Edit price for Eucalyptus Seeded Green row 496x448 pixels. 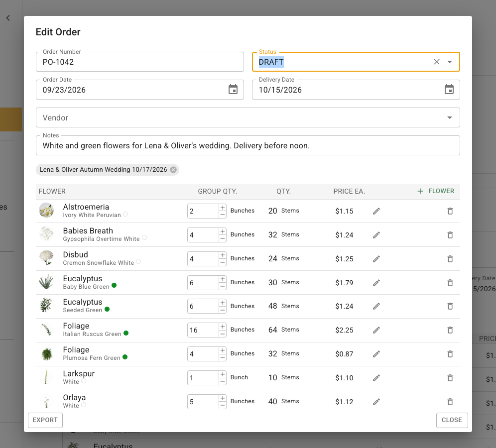376,306
